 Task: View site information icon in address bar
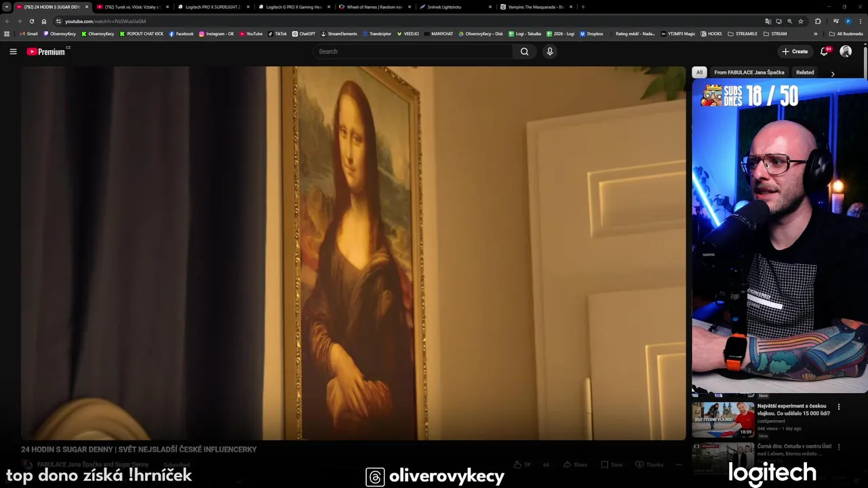click(x=58, y=21)
